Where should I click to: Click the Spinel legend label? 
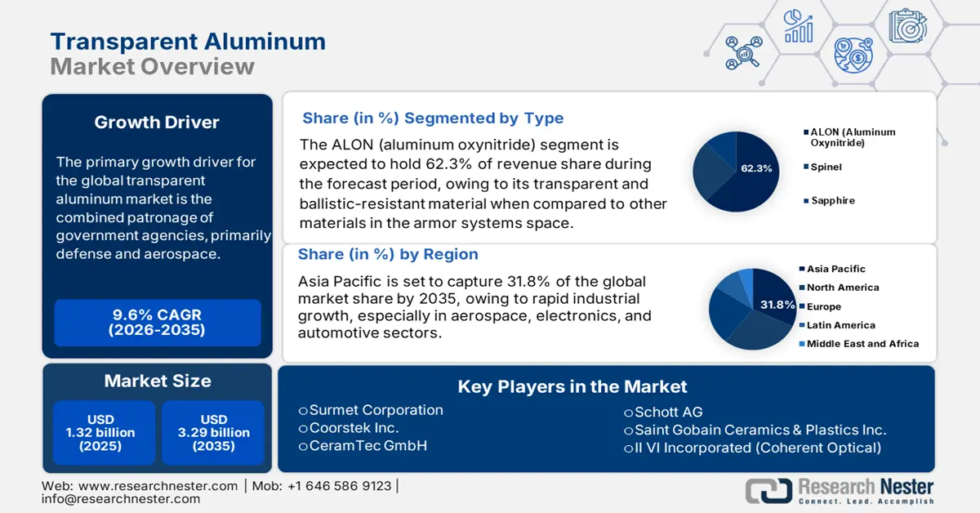click(826, 167)
